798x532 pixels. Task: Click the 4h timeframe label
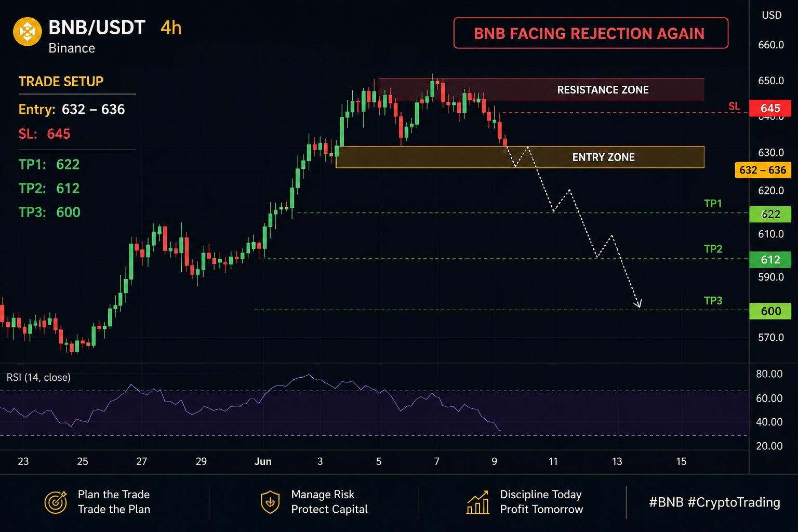coord(171,28)
